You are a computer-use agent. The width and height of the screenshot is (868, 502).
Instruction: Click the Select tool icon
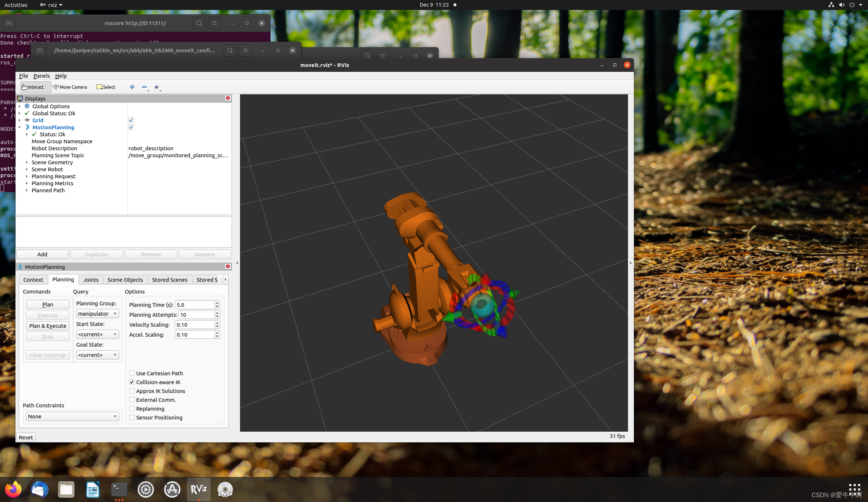(x=106, y=87)
